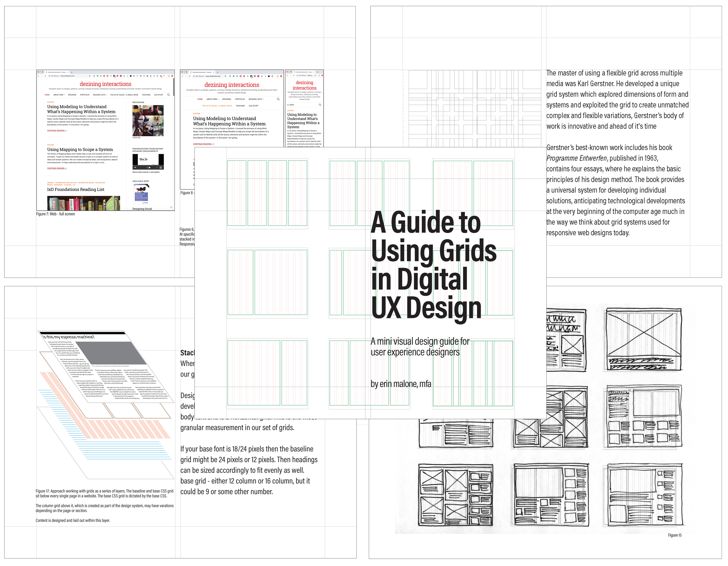Click Designing Social Interfaces book cover thumbnail
The height and width of the screenshot is (566, 728).
141,194
